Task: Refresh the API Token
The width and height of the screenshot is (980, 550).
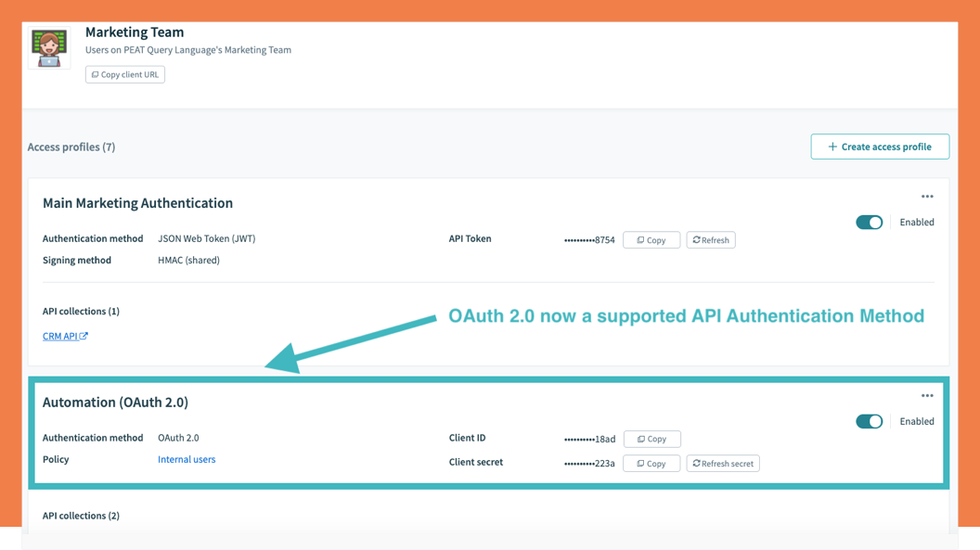Action: coord(710,240)
